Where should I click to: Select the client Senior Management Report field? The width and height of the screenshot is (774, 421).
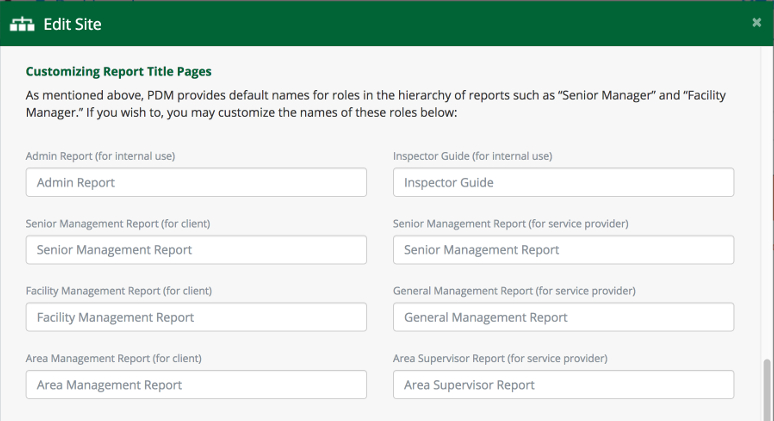point(196,250)
